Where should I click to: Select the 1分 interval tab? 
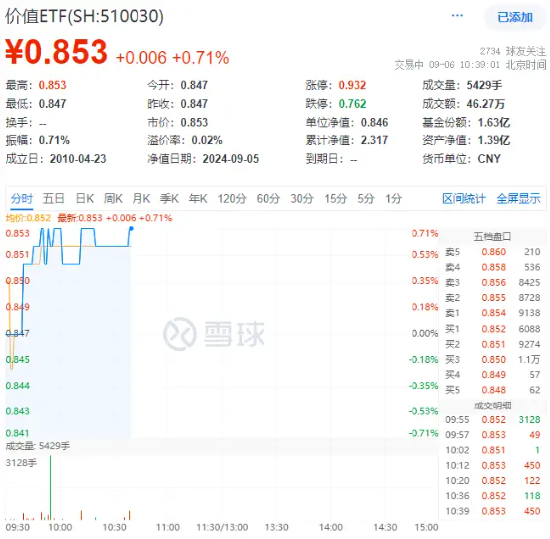point(394,198)
